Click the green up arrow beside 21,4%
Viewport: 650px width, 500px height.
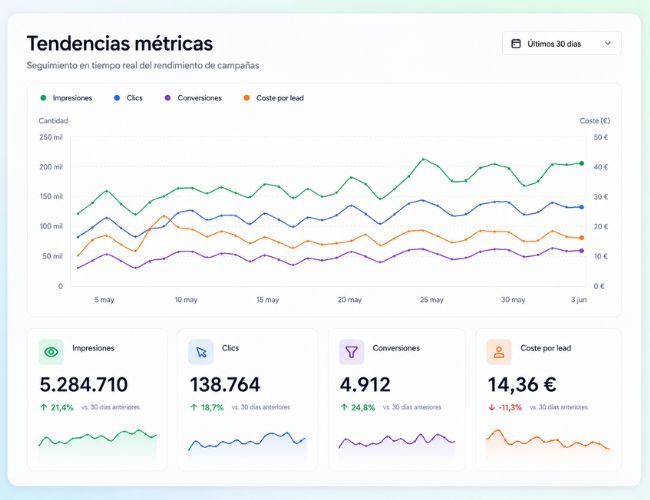click(x=44, y=407)
